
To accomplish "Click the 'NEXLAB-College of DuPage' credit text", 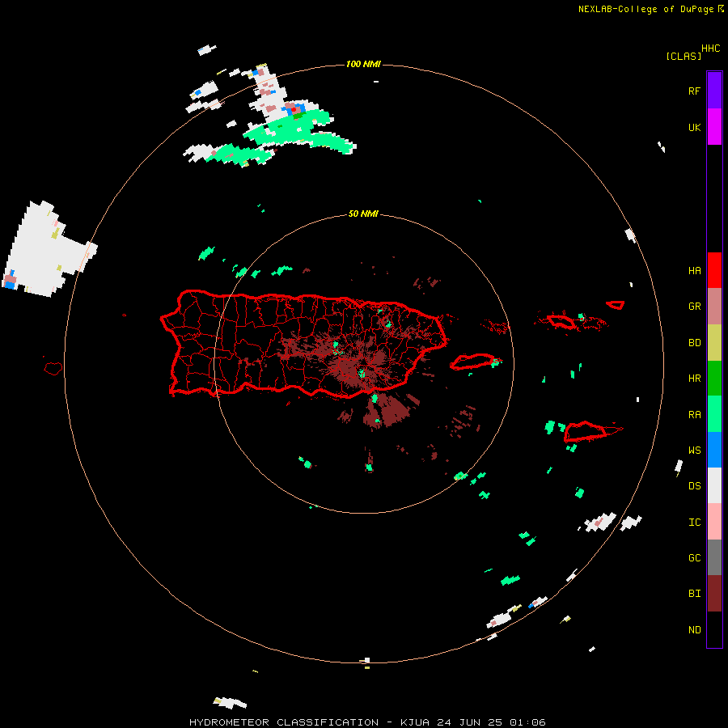I will [645, 9].
